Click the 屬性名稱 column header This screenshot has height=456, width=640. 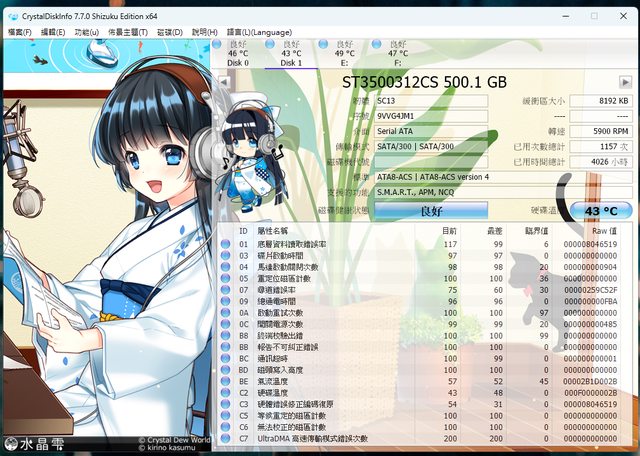(270, 230)
